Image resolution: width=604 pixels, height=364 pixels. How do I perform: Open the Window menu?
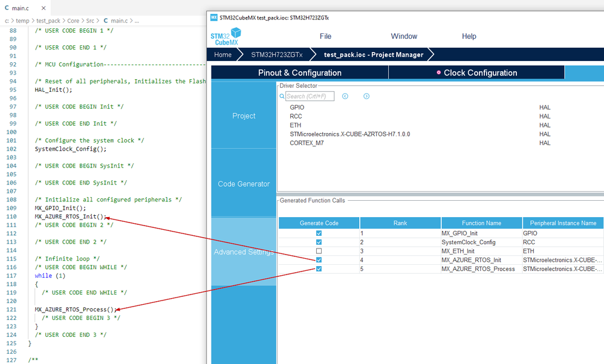click(x=404, y=36)
